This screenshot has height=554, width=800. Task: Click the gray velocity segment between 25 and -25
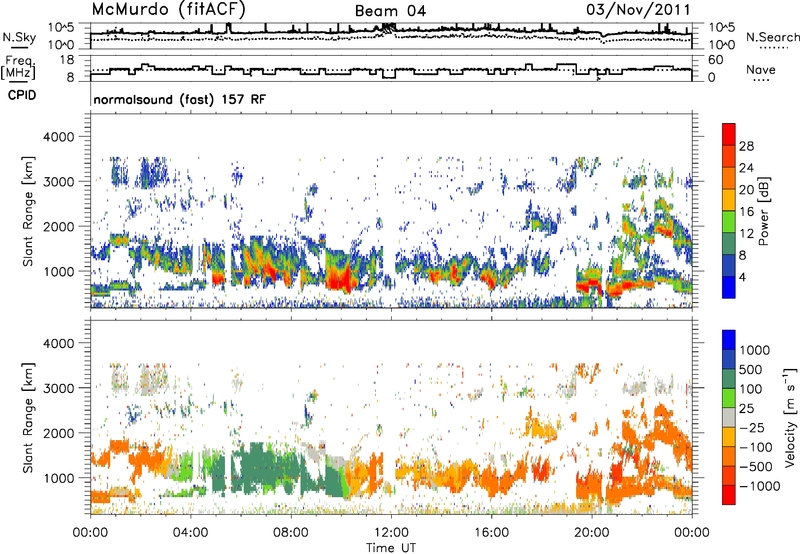(729, 417)
